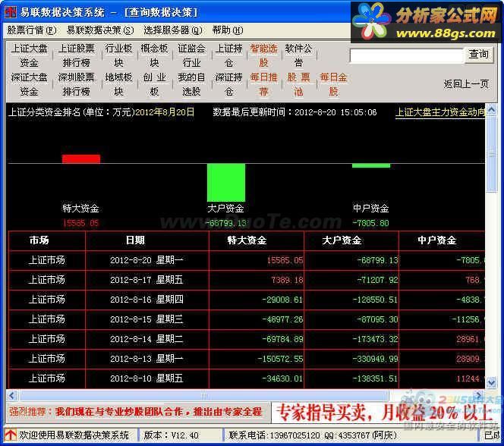Viewport: 504px width, 446px height.
Task: Open the 选择服务器(Q) menu
Action: pos(172,30)
